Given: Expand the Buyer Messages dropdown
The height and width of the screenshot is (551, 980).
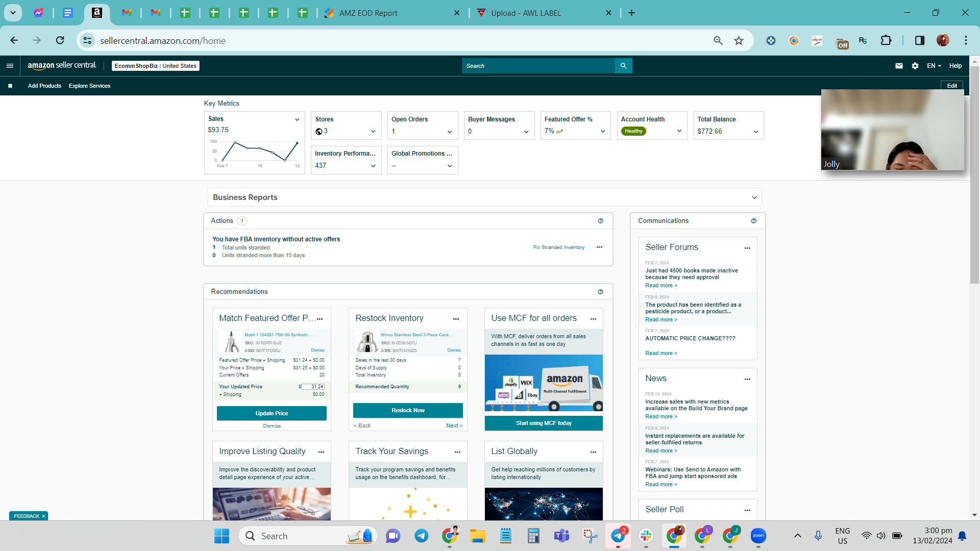Looking at the screenshot, I should click(x=526, y=132).
